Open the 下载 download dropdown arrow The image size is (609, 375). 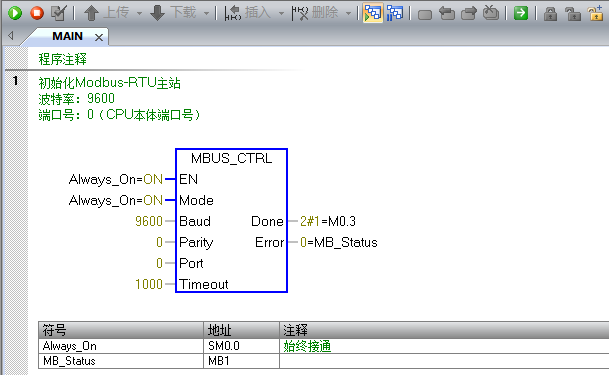pyautogui.click(x=206, y=14)
